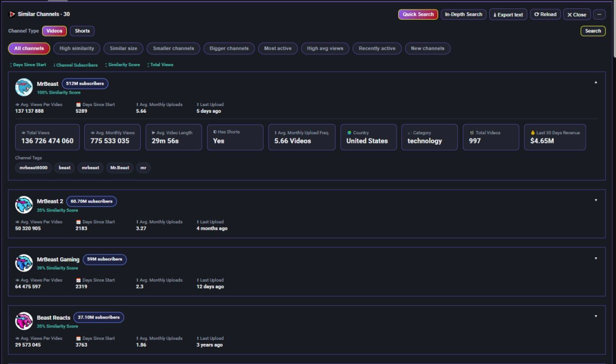Switch channel type to Shorts
This screenshot has width=616, height=364.
tap(82, 31)
